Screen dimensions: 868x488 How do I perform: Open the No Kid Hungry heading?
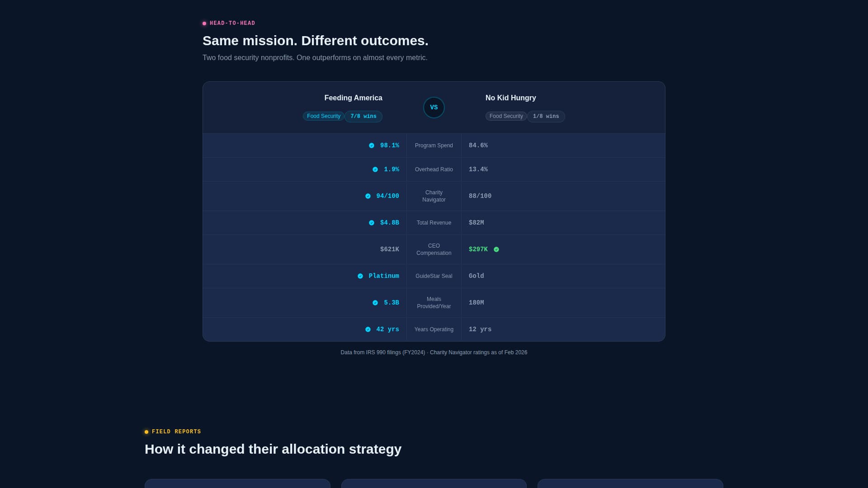[x=511, y=98]
